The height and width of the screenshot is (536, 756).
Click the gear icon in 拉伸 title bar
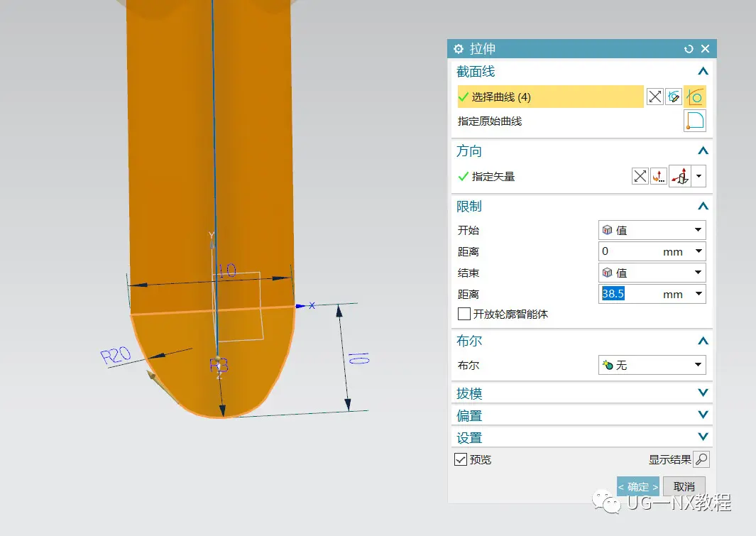point(459,49)
